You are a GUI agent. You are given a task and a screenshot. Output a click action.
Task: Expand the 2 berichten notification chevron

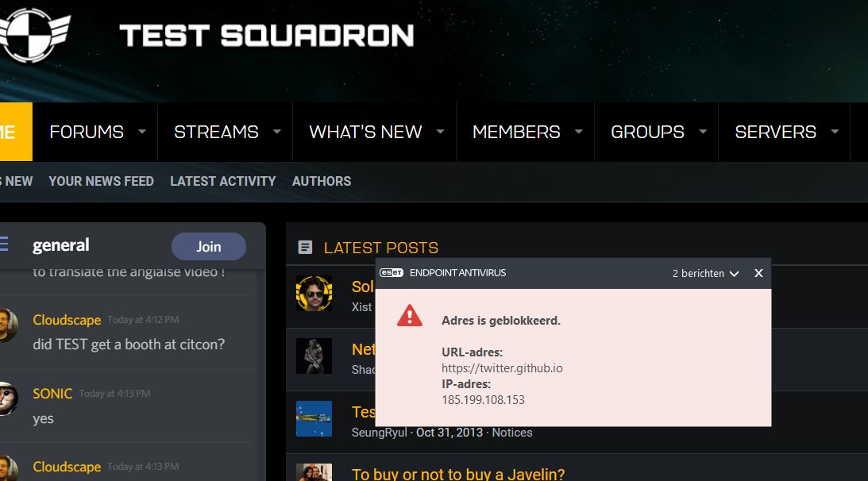click(x=734, y=274)
